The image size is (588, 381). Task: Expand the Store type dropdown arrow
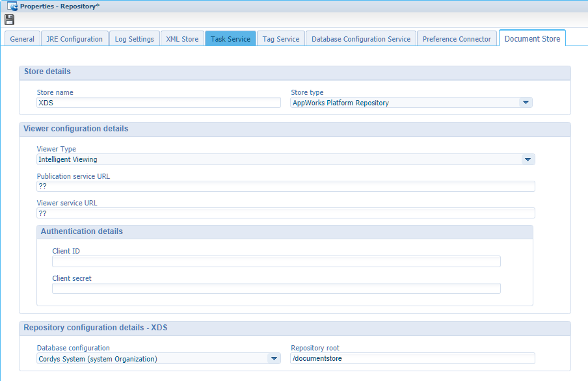tap(525, 103)
